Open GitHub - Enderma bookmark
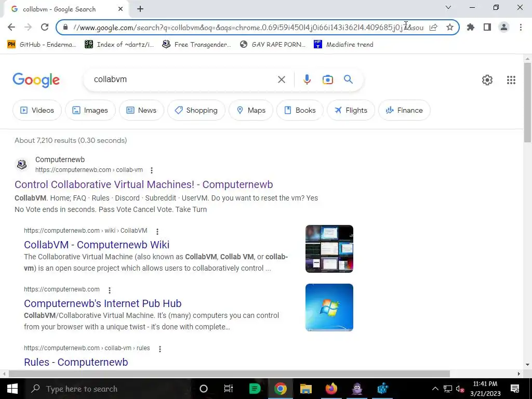 coord(42,45)
